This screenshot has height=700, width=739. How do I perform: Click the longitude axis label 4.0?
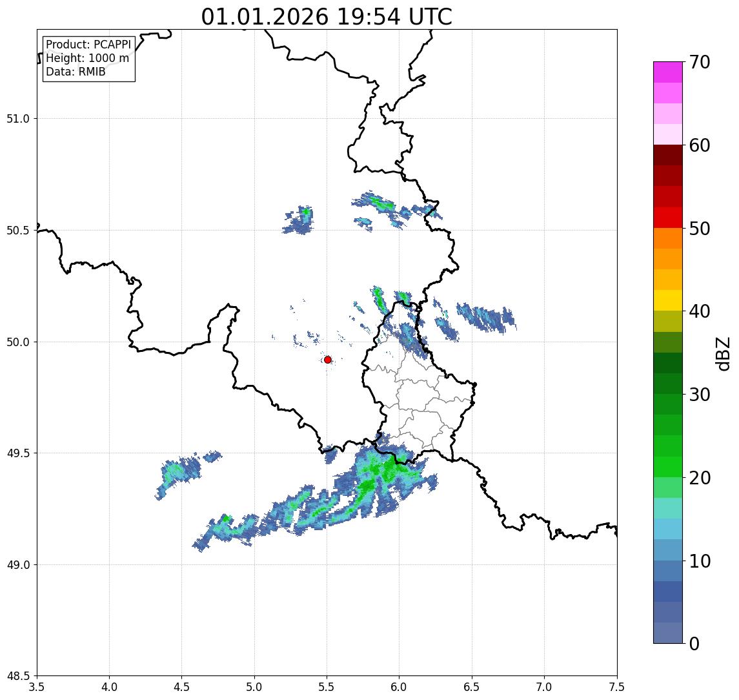click(x=109, y=687)
